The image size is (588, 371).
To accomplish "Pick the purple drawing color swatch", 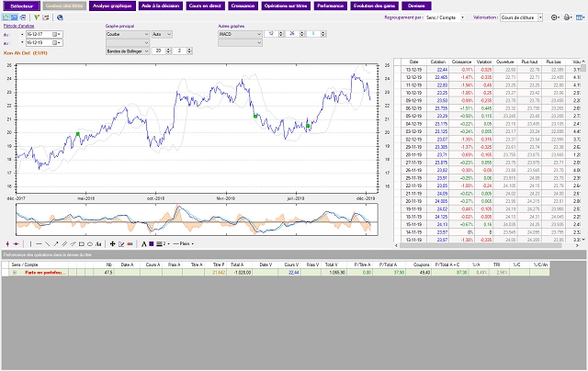I will tap(151, 243).
